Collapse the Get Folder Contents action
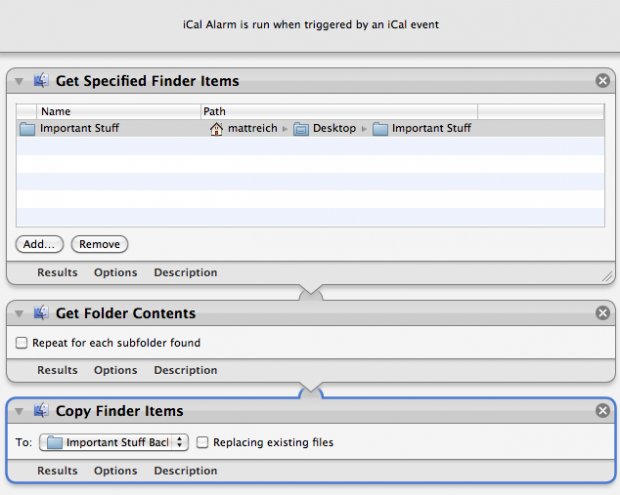Screen dimensions: 620x495 click(x=19, y=314)
